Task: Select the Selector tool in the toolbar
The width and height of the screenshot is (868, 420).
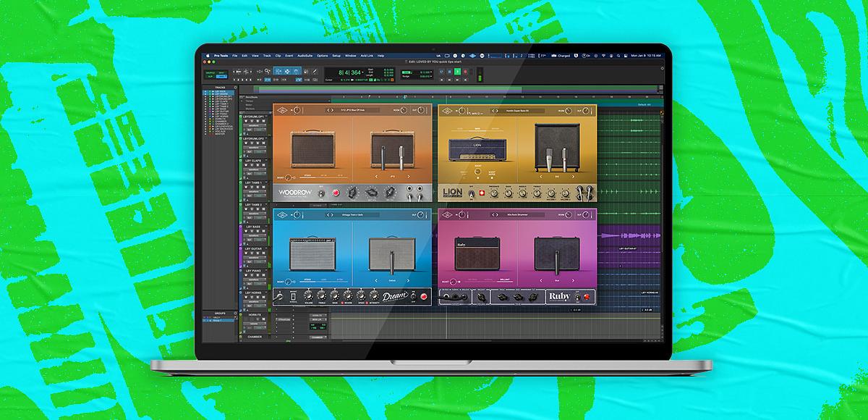Action: [287, 71]
